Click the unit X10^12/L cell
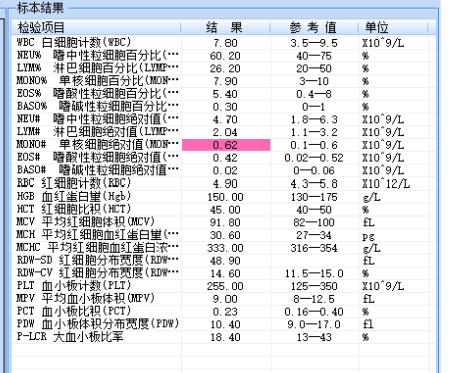The width and height of the screenshot is (454, 373). pos(386,184)
